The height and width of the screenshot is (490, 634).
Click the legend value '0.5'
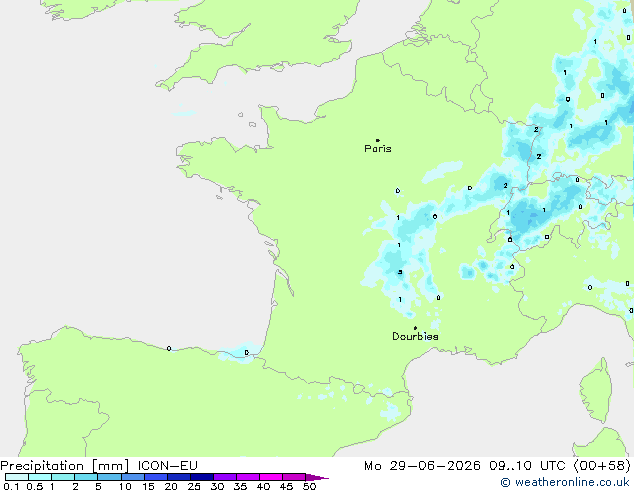pyautogui.click(x=35, y=486)
